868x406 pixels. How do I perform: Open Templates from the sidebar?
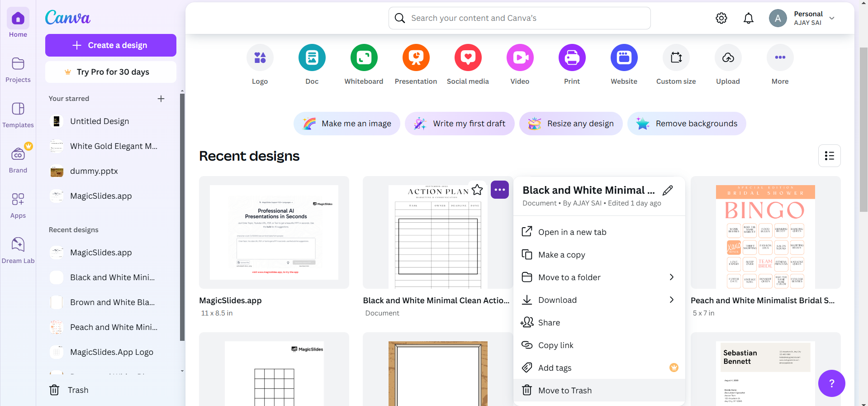click(x=18, y=115)
